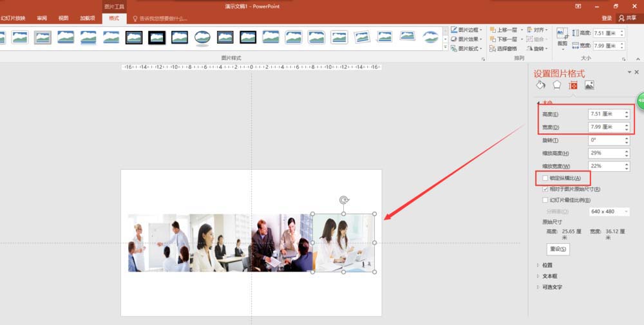Check the 幻灯片最佳比例 checkbox

pos(545,200)
